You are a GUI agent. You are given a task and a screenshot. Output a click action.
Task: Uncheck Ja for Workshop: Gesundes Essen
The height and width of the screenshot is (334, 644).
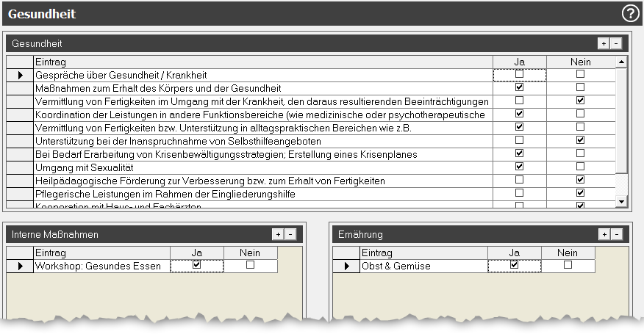coord(196,265)
